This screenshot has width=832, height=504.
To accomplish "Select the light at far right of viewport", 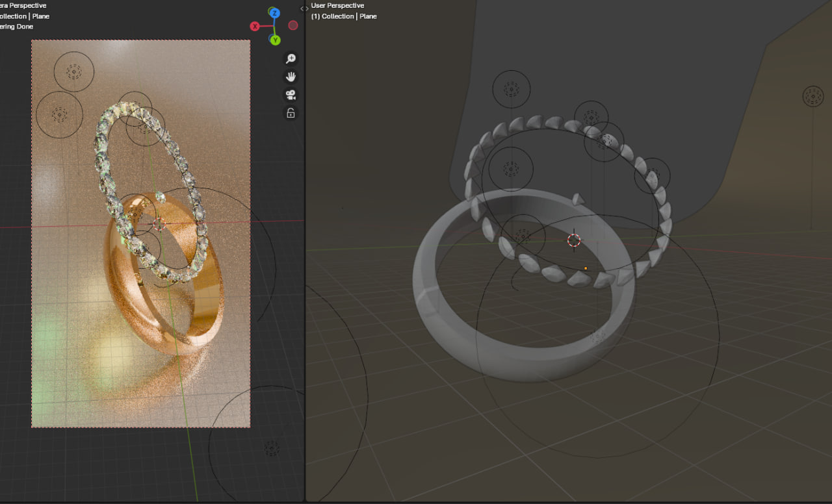I will coord(812,96).
